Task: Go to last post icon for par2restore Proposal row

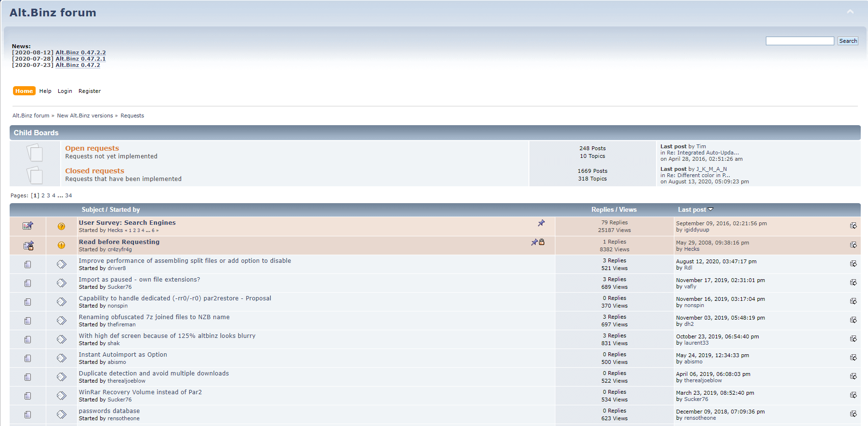Action: 853,301
